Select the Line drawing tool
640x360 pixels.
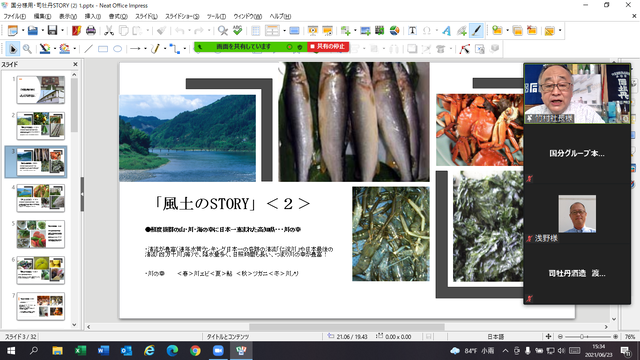88,49
